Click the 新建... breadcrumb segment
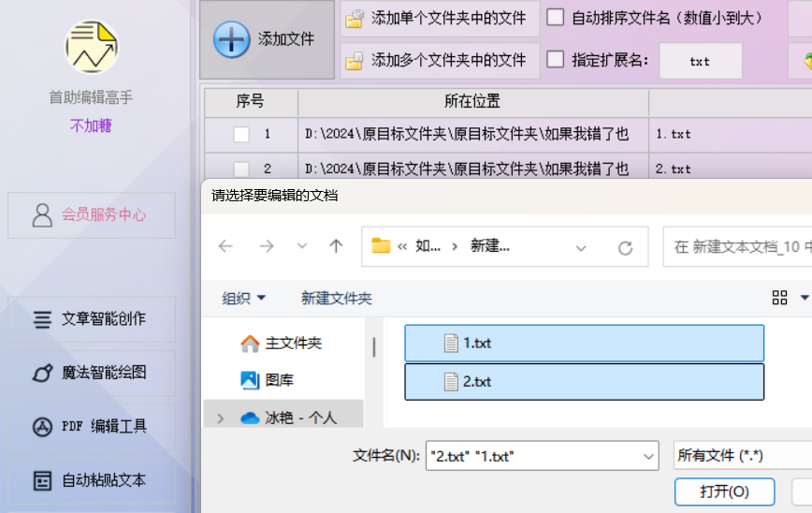The width and height of the screenshot is (812, 513). [x=490, y=246]
